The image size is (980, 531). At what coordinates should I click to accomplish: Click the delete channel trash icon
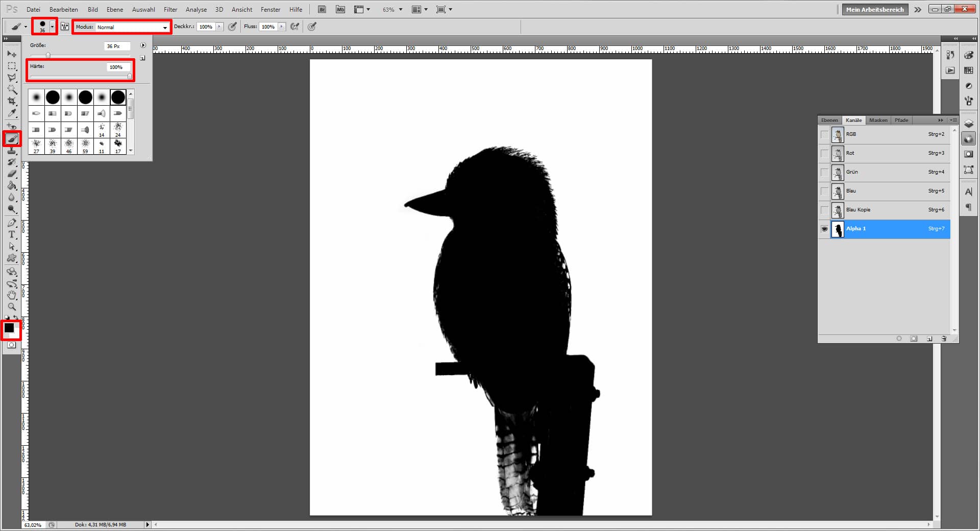[x=944, y=339]
